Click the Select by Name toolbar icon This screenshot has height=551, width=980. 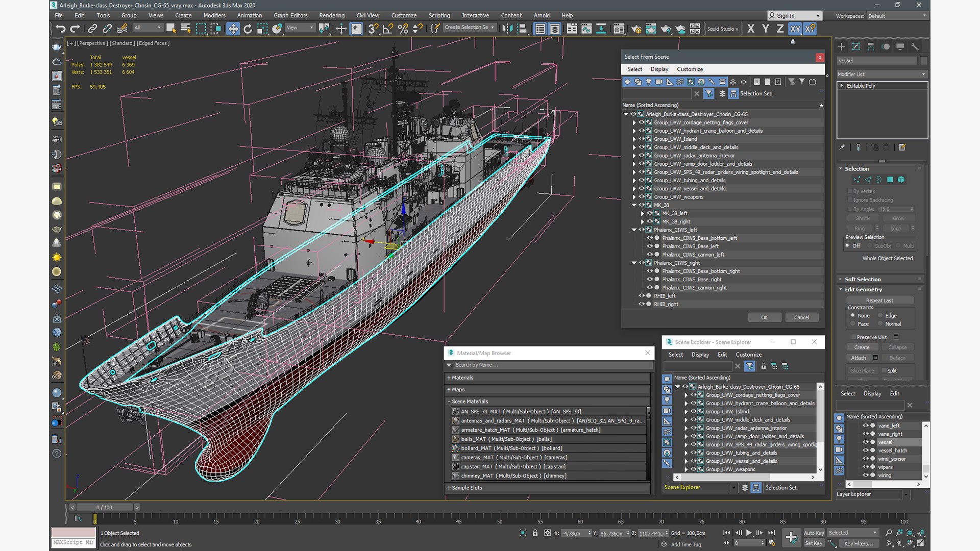coord(186,29)
